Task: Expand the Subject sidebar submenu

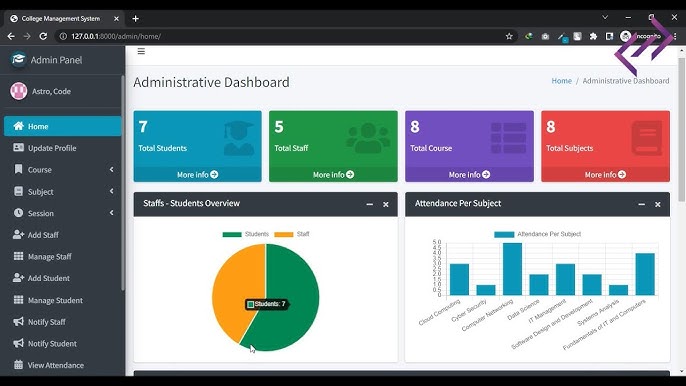Action: pyautogui.click(x=63, y=192)
